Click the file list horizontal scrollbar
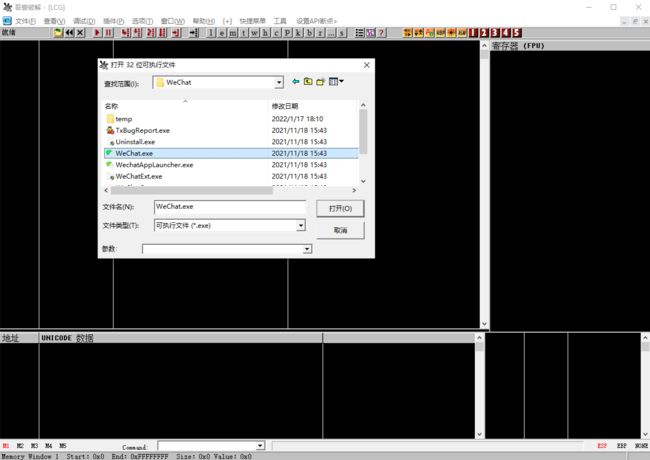This screenshot has height=460, width=650. point(230,191)
